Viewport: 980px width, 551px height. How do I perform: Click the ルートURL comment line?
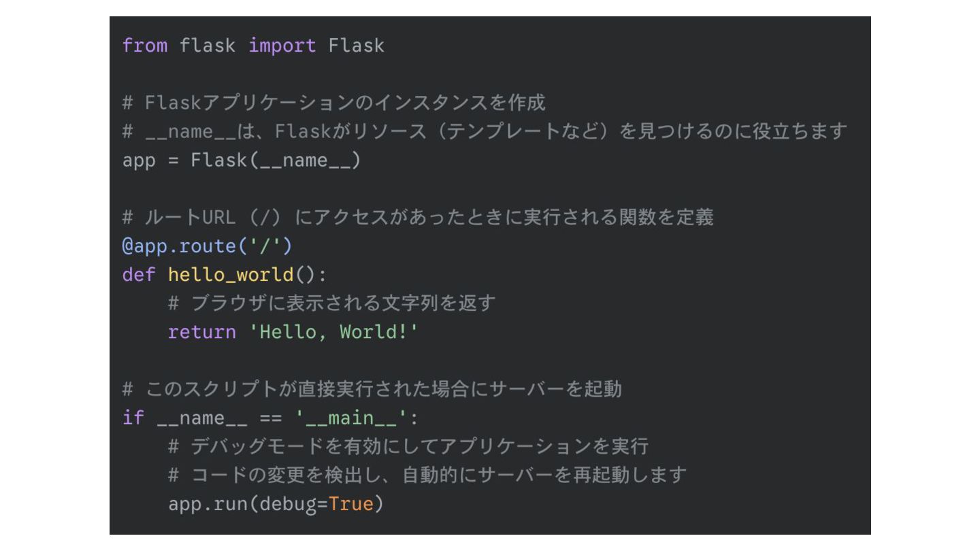pyautogui.click(x=418, y=218)
